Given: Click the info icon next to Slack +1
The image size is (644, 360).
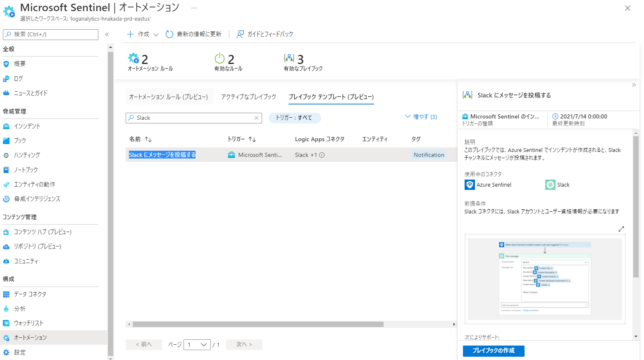Looking at the screenshot, I should click(x=322, y=155).
